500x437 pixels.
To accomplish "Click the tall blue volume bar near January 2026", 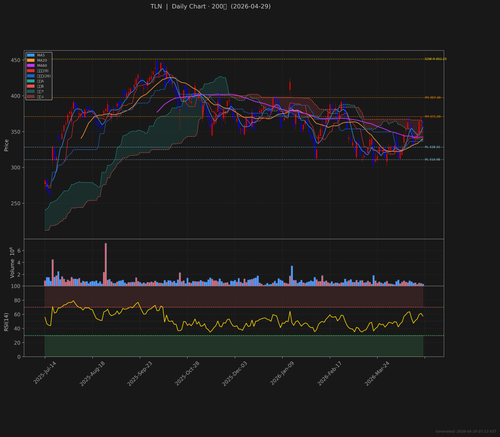I will tap(292, 276).
